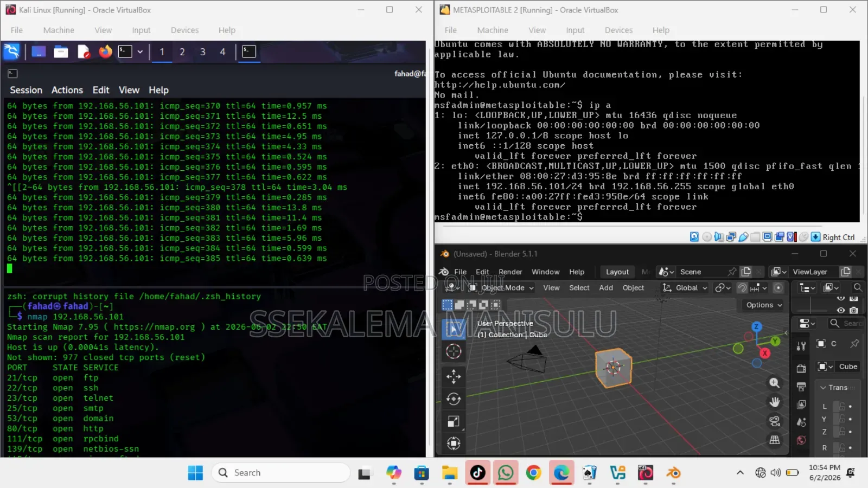Choose the Transform tool in Blender toolbar
The height and width of the screenshot is (488, 868).
pyautogui.click(x=454, y=444)
